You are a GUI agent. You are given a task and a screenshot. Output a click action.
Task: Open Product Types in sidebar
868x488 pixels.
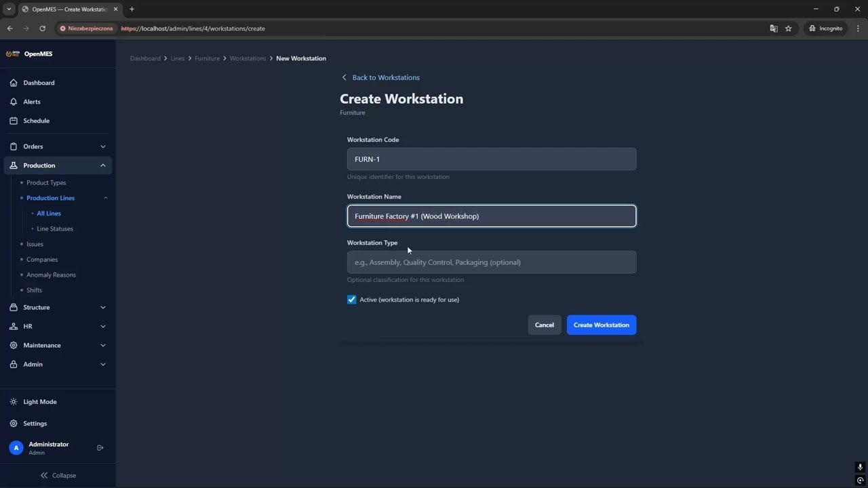[46, 183]
